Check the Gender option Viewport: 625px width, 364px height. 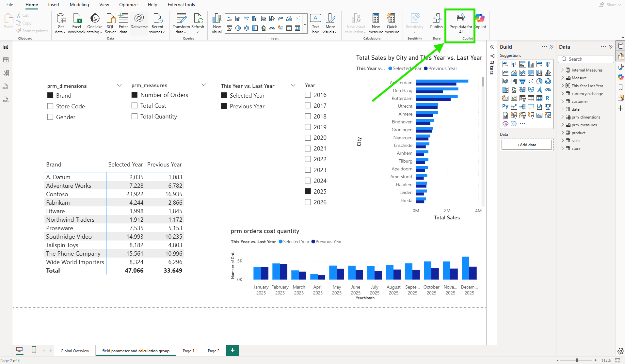pos(50,117)
